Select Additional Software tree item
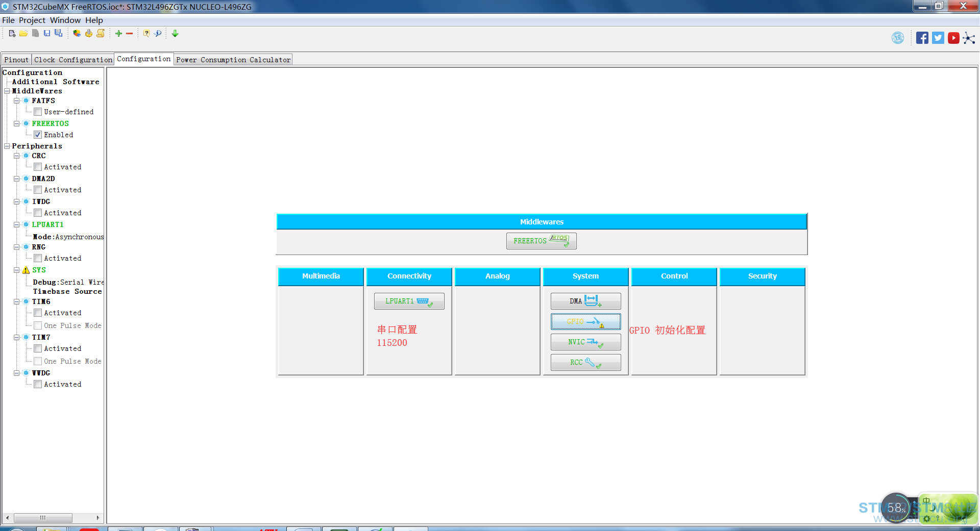The height and width of the screenshot is (531, 980). [56, 82]
